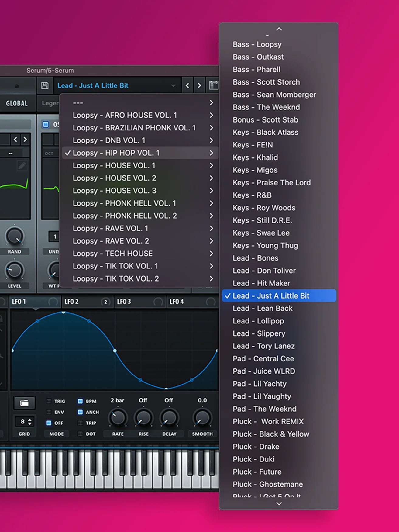
Task: Switch to the LFO 3 tab
Action: 140,302
